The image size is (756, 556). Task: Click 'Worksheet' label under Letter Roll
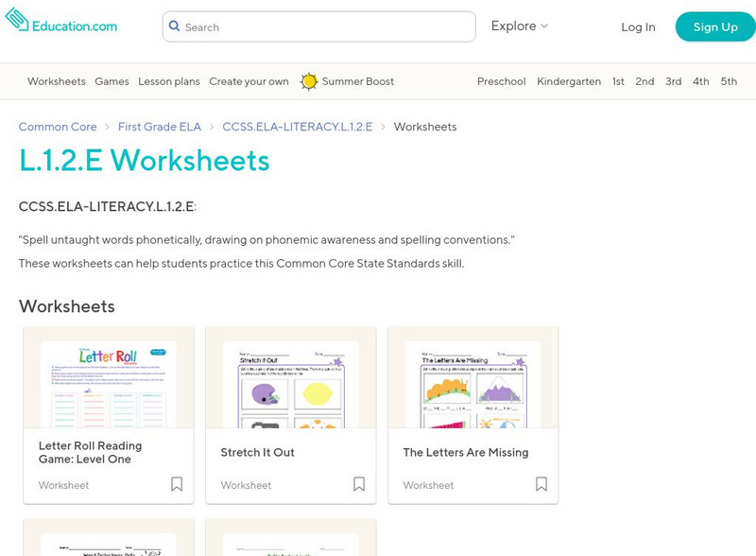point(63,485)
